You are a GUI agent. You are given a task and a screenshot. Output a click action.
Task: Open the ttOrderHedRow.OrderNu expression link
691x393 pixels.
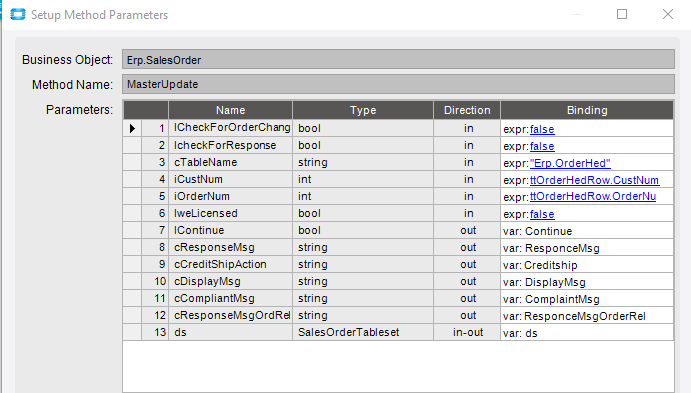point(593,197)
